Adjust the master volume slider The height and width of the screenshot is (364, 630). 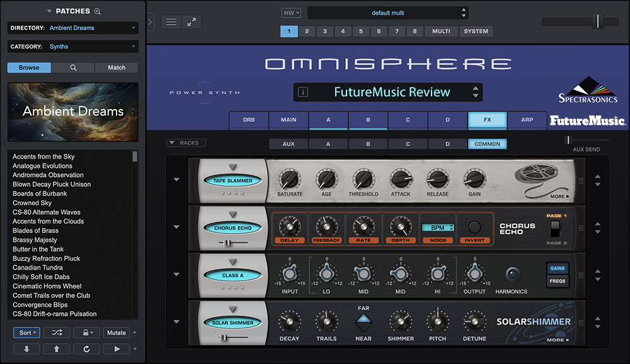[x=598, y=21]
